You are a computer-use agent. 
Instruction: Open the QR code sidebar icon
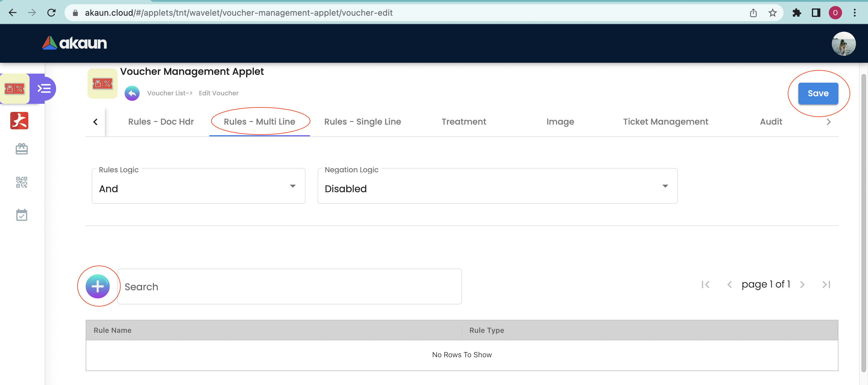point(22,182)
